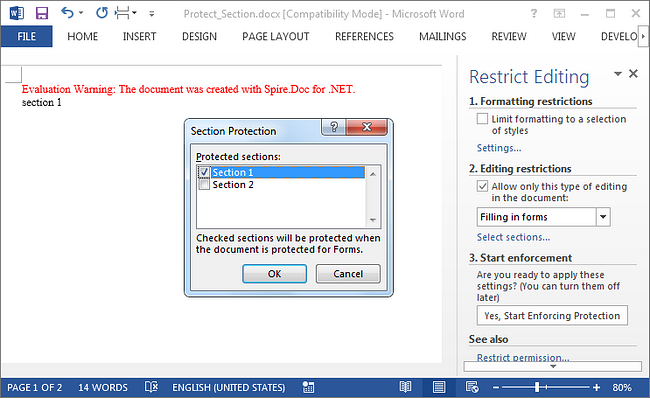Viewport: 650px width, 398px height.
Task: Open the REVIEW ribbon tab
Action: [x=509, y=36]
